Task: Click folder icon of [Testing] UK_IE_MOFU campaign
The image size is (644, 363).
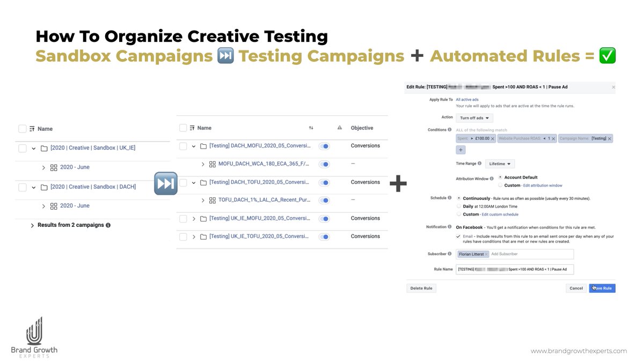Action: (x=203, y=219)
